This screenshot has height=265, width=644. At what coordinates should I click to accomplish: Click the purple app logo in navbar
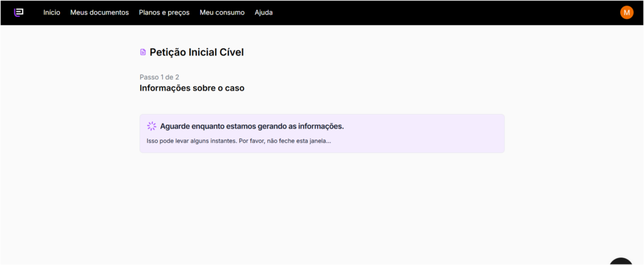pyautogui.click(x=18, y=13)
